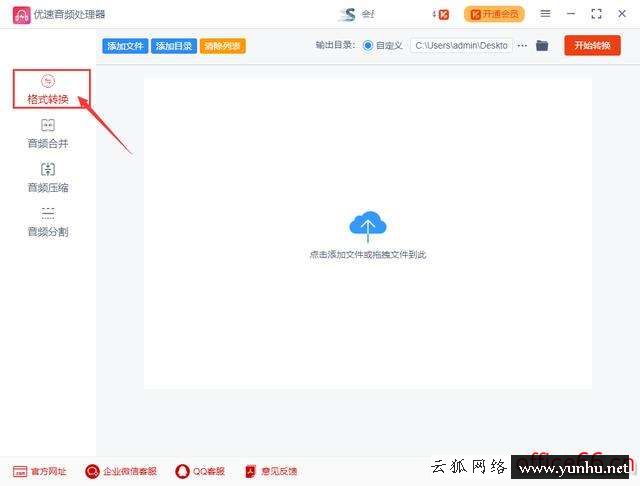
Task: Click the 清除列表 clear list button
Action: click(x=222, y=46)
